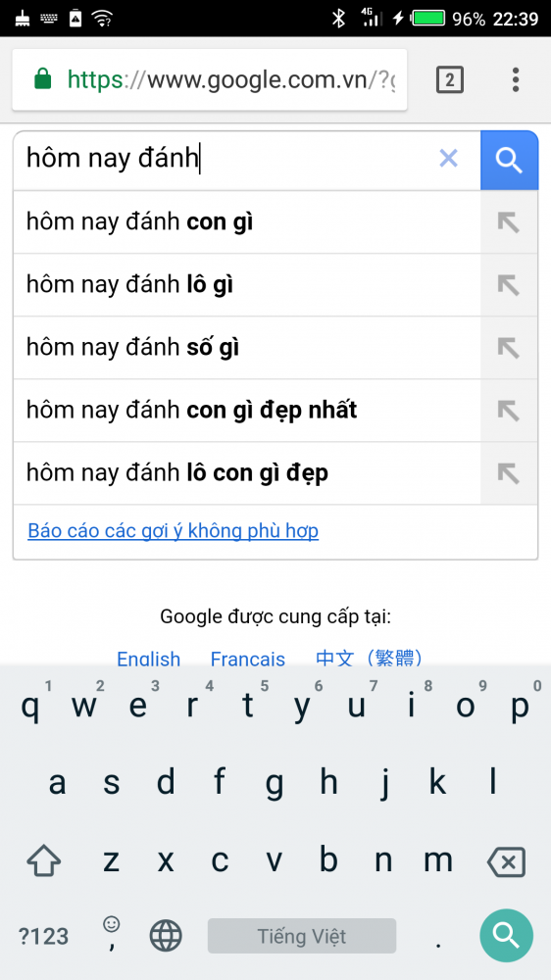Switch keyboard language with globe key
The width and height of the screenshot is (551, 980).
pos(166,936)
